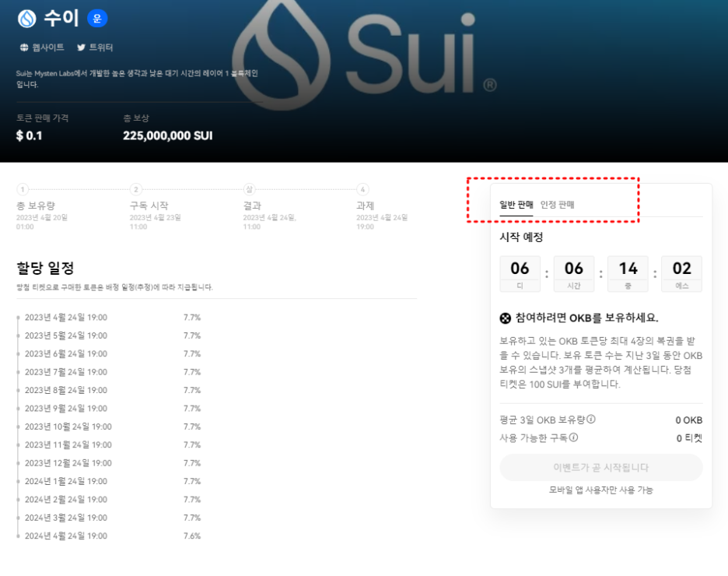Open the 트위터 link
728x576 pixels.
(x=101, y=47)
